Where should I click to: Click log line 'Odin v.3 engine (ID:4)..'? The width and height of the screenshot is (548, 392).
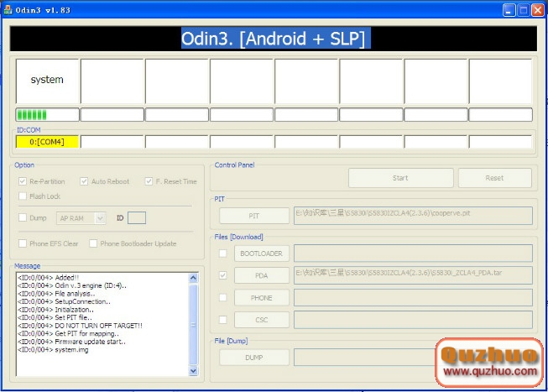click(x=72, y=285)
